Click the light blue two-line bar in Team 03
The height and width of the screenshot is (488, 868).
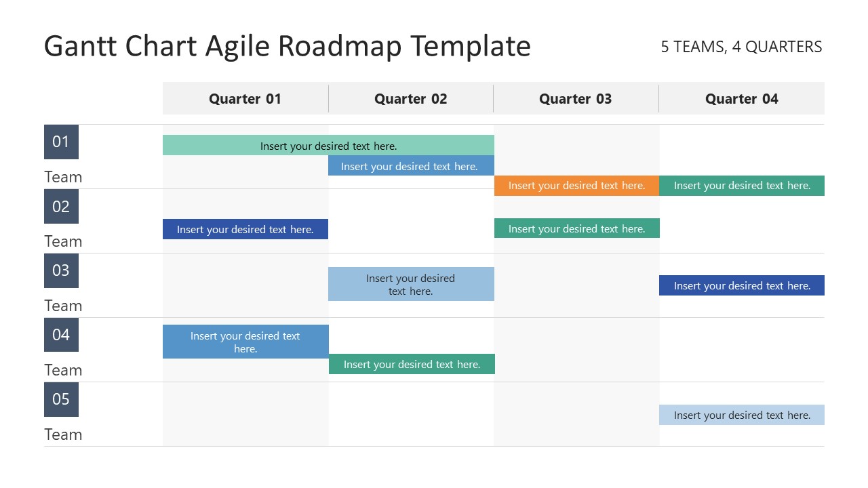411,284
